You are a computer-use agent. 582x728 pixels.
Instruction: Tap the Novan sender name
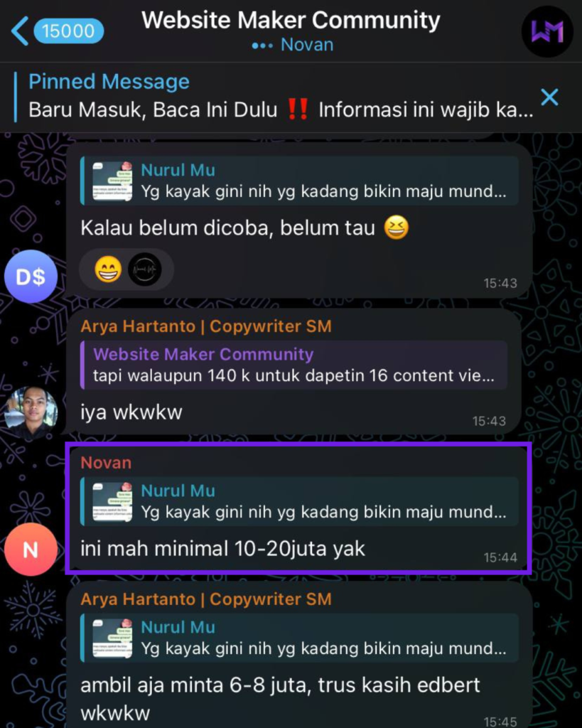pos(107,463)
